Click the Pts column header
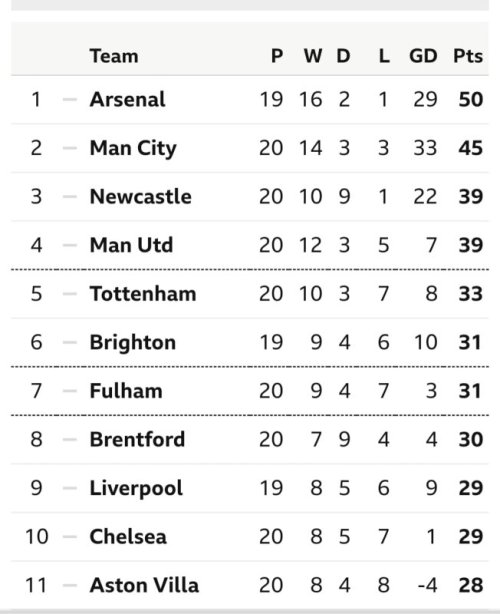The image size is (500, 614). [x=468, y=56]
